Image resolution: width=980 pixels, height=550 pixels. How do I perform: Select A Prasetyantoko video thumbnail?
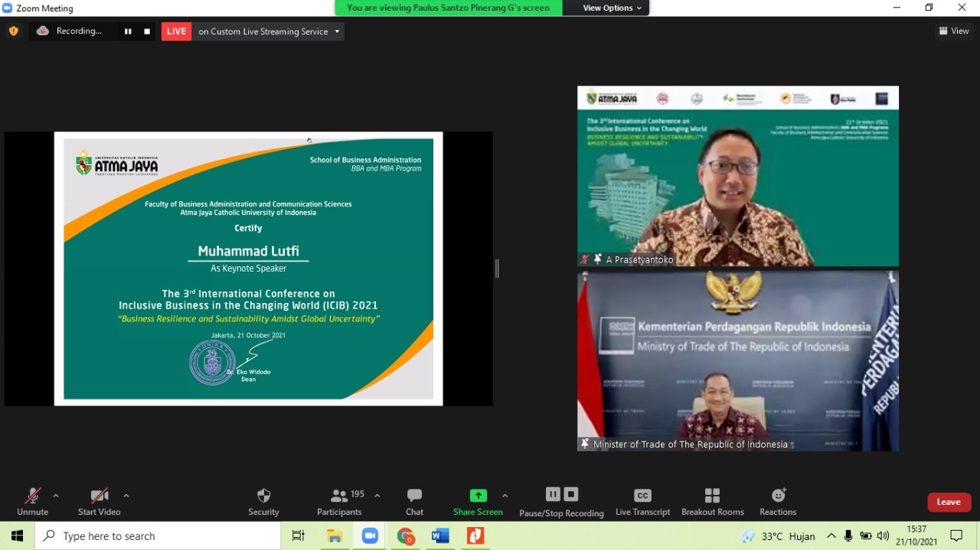tap(738, 176)
